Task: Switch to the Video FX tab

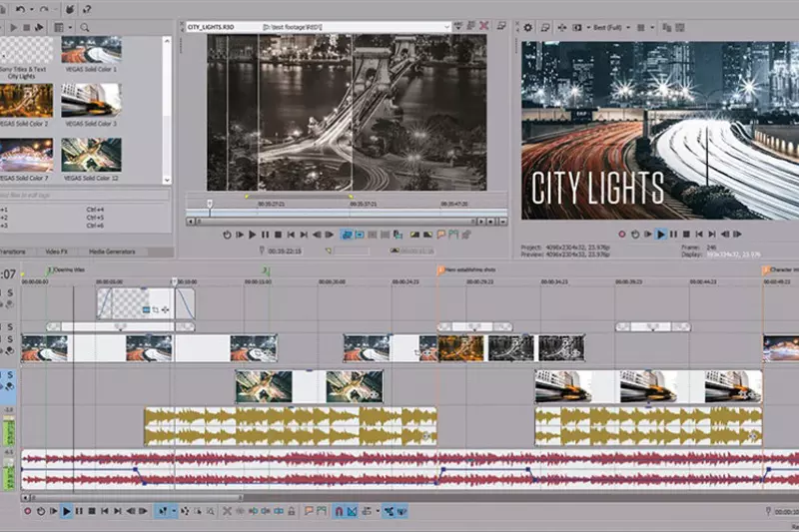Action: [56, 252]
